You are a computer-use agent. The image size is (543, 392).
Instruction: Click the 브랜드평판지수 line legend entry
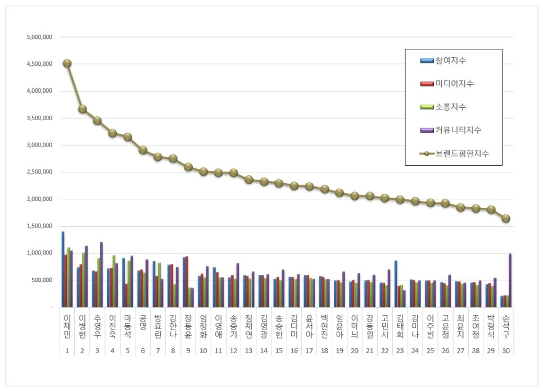pyautogui.click(x=427, y=153)
